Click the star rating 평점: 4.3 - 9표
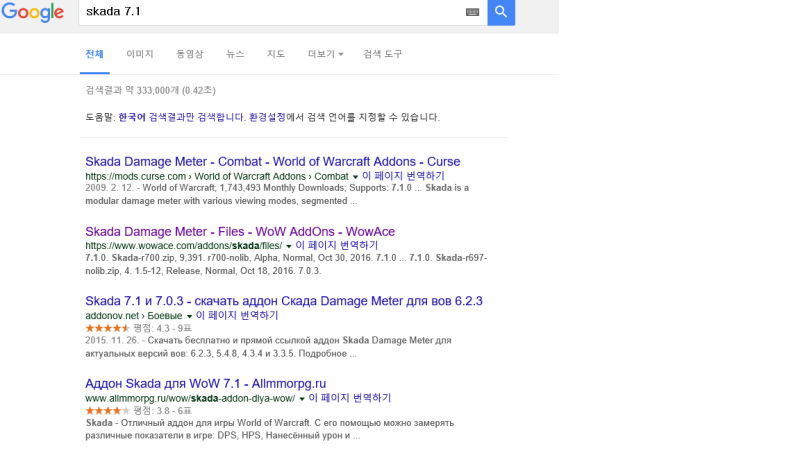This screenshot has width=800, height=453. point(138,328)
